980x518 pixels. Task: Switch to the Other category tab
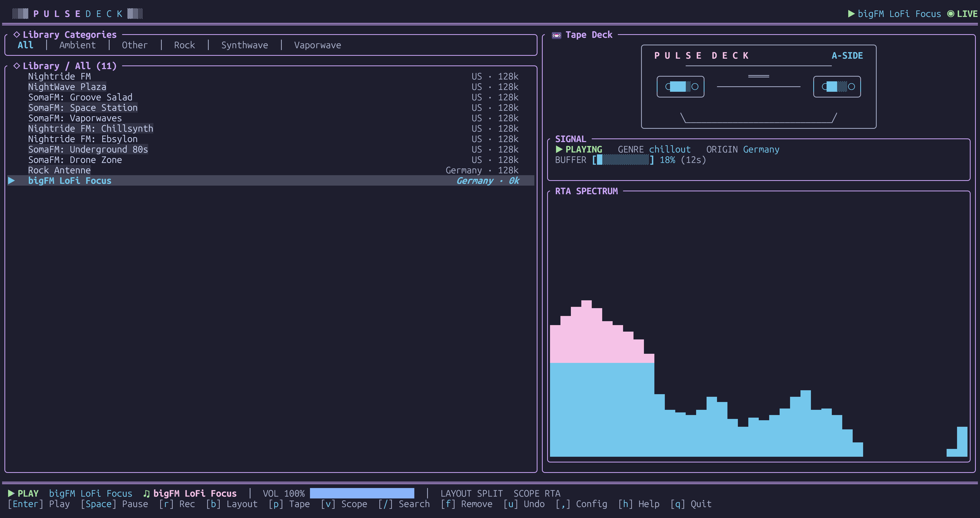click(135, 45)
